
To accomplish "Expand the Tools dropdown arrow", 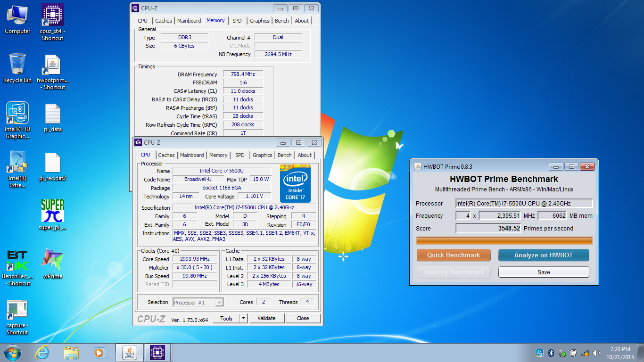I will (x=243, y=318).
